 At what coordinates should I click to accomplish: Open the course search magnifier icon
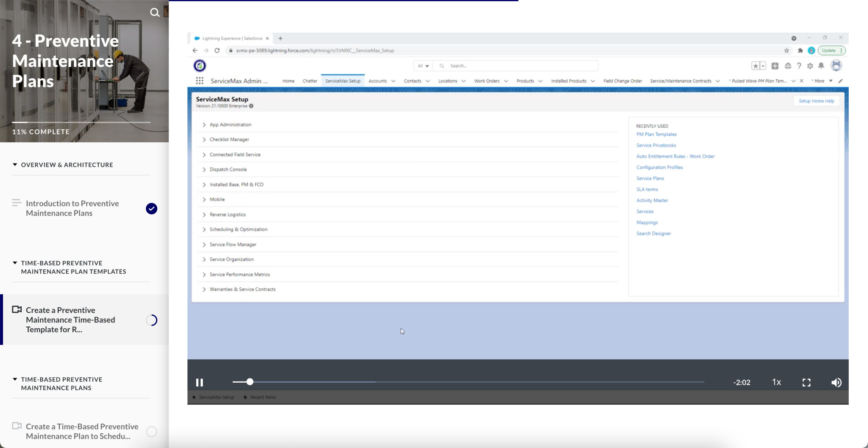[155, 13]
